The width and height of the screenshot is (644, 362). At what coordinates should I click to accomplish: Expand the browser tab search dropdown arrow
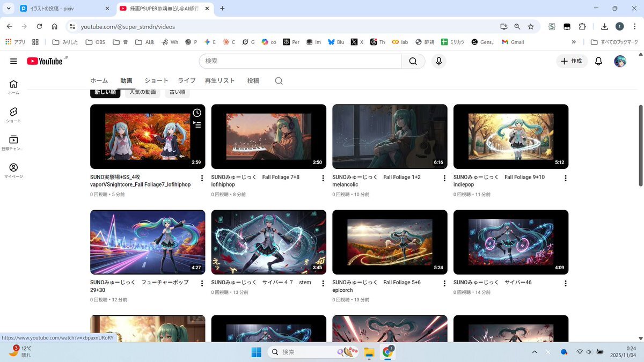click(9, 9)
